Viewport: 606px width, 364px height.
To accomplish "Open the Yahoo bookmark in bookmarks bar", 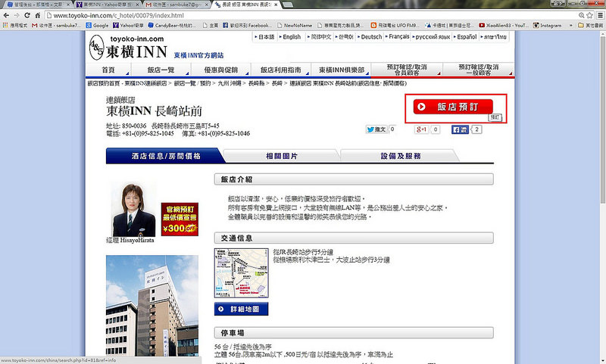I will click(128, 25).
